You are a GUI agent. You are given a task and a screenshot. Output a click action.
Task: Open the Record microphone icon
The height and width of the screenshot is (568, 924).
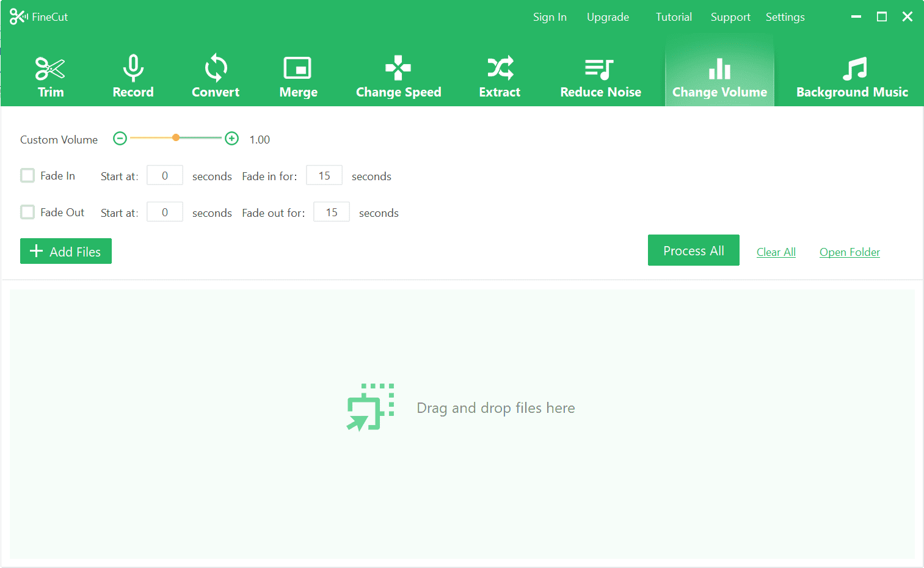click(133, 68)
